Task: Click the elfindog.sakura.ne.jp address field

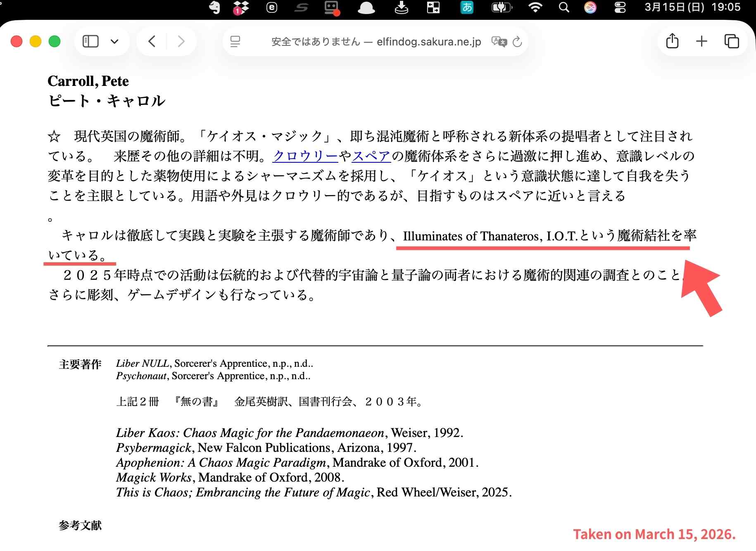Action: tap(376, 42)
